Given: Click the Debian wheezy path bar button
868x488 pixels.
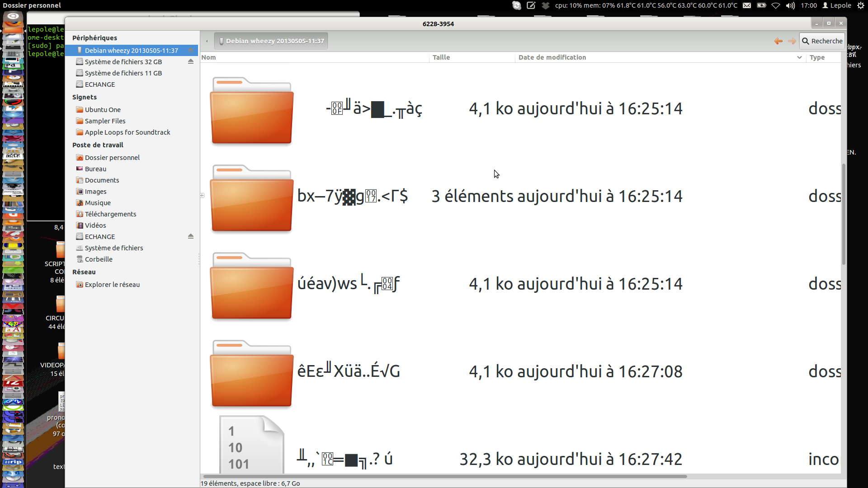Looking at the screenshot, I should coord(271,41).
